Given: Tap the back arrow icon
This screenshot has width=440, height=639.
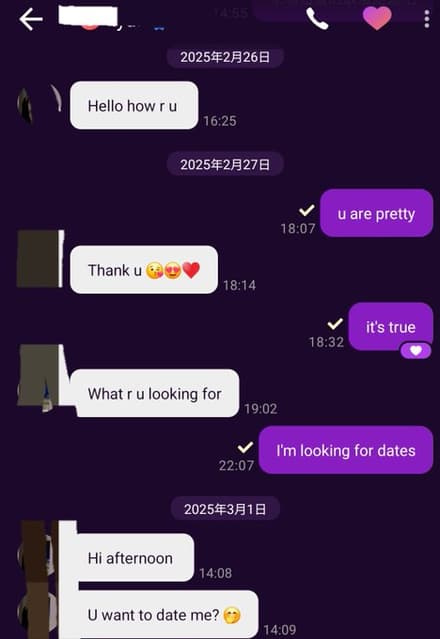Looking at the screenshot, I should [x=31, y=19].
